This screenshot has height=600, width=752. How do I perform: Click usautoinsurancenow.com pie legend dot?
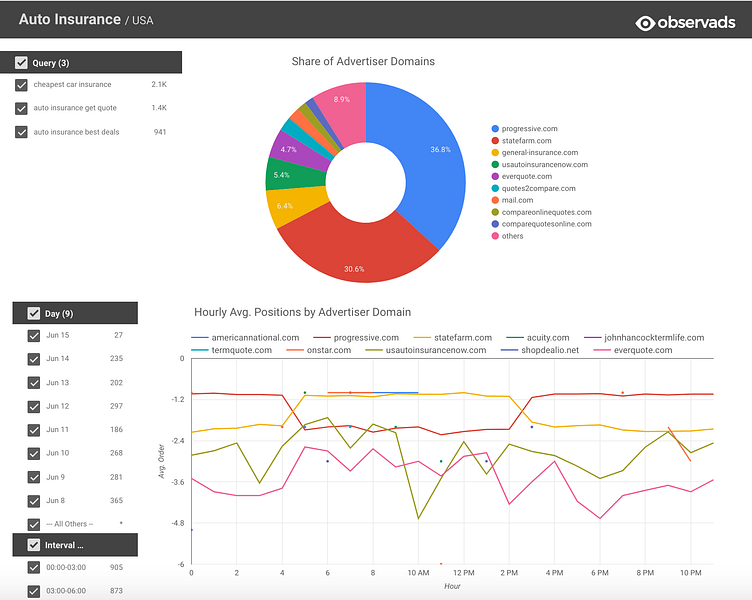point(495,165)
